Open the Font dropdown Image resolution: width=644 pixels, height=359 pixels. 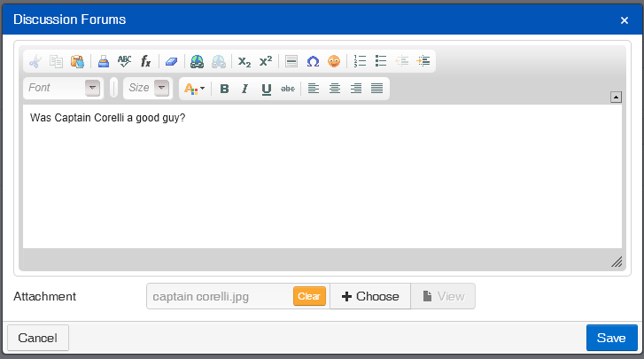[x=63, y=88]
